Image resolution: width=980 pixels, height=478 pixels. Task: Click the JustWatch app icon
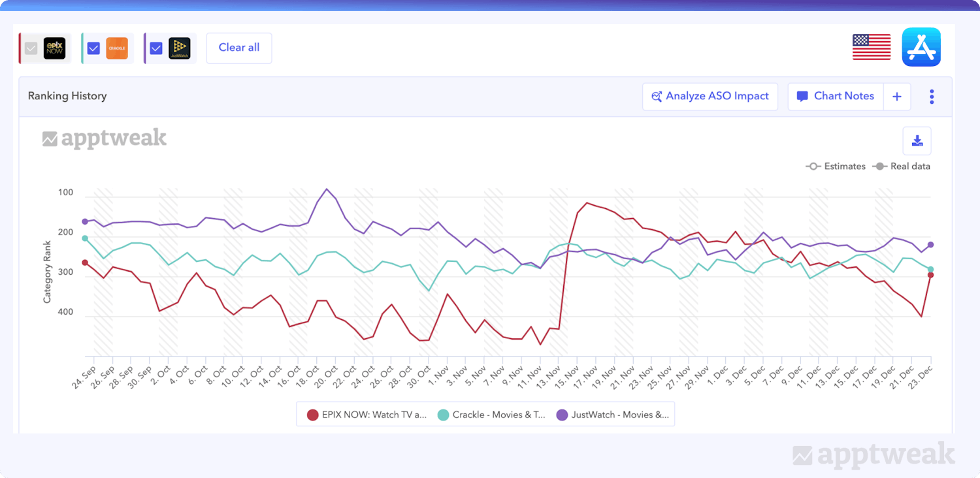tap(179, 48)
